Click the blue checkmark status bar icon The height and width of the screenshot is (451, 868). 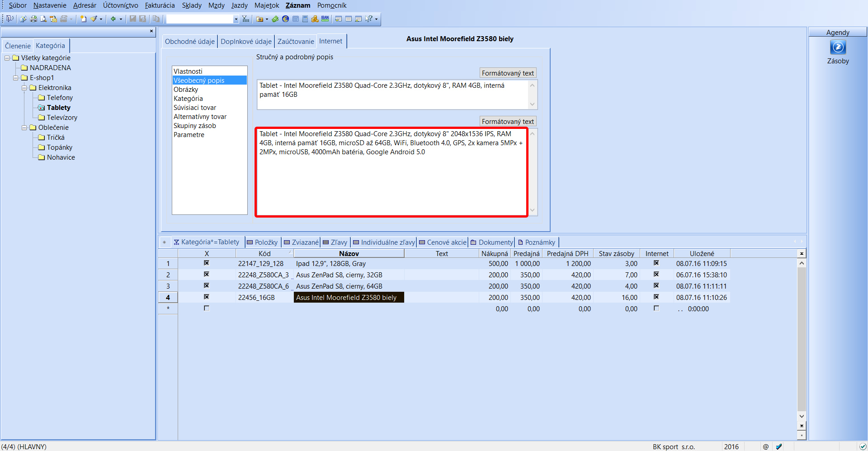[x=779, y=446]
